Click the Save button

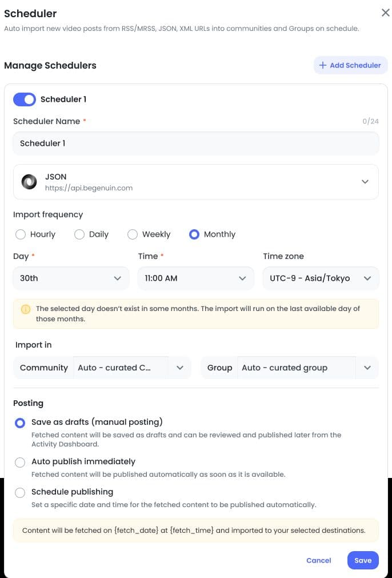click(x=363, y=560)
